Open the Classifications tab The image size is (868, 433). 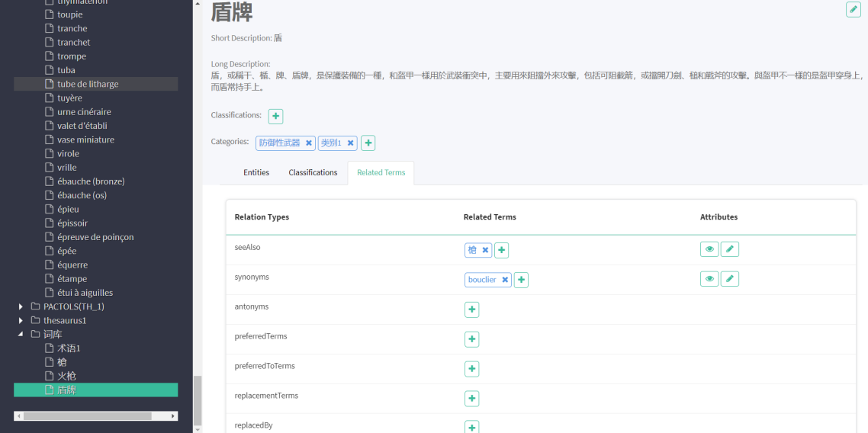(313, 173)
